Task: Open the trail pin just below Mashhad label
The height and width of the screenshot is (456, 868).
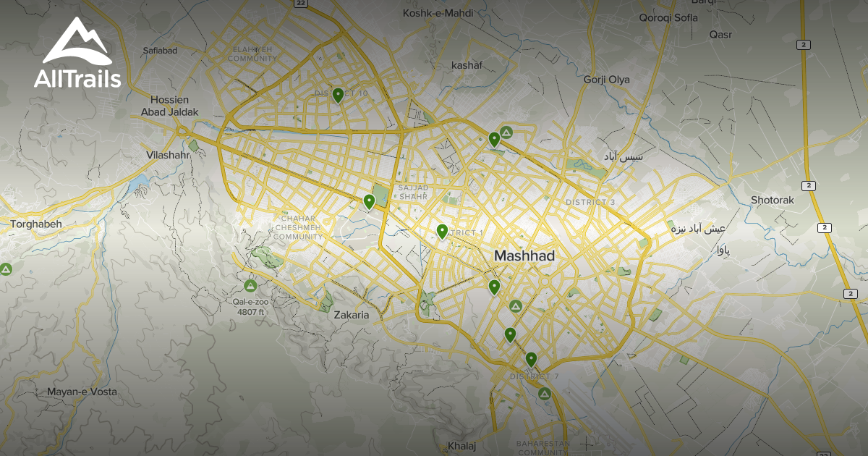Action: click(x=493, y=287)
